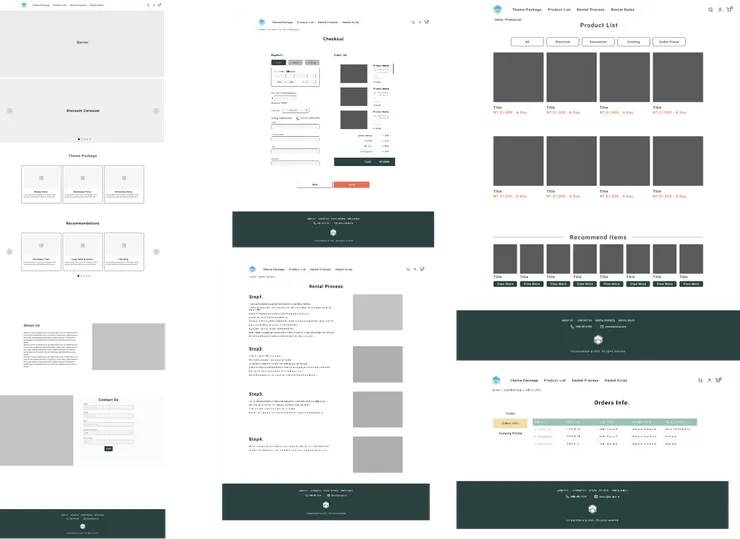Open the cart icon on Orders Info page
Screen dimensions: 740x539
(x=718, y=380)
